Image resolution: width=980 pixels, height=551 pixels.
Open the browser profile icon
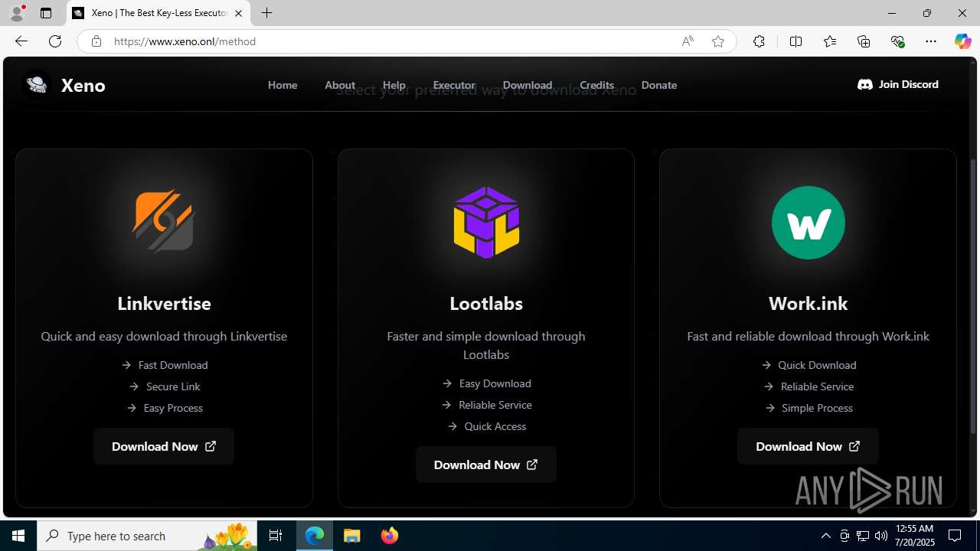tap(17, 13)
